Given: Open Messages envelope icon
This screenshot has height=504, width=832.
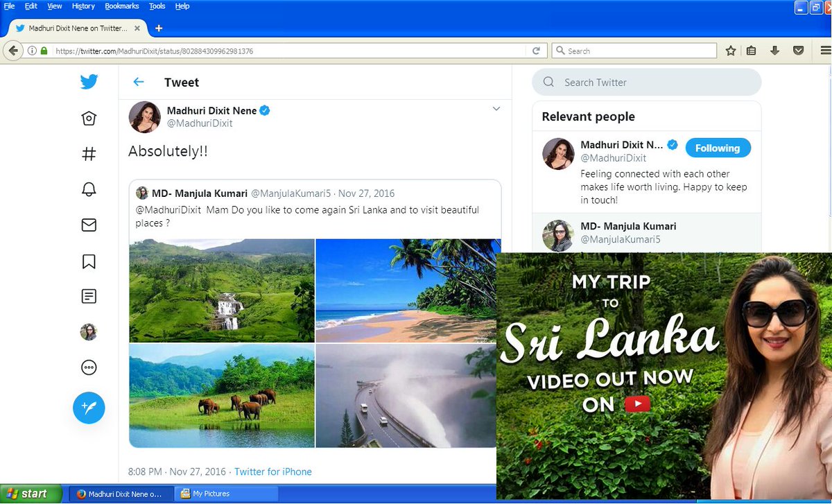Looking at the screenshot, I should pyautogui.click(x=89, y=225).
